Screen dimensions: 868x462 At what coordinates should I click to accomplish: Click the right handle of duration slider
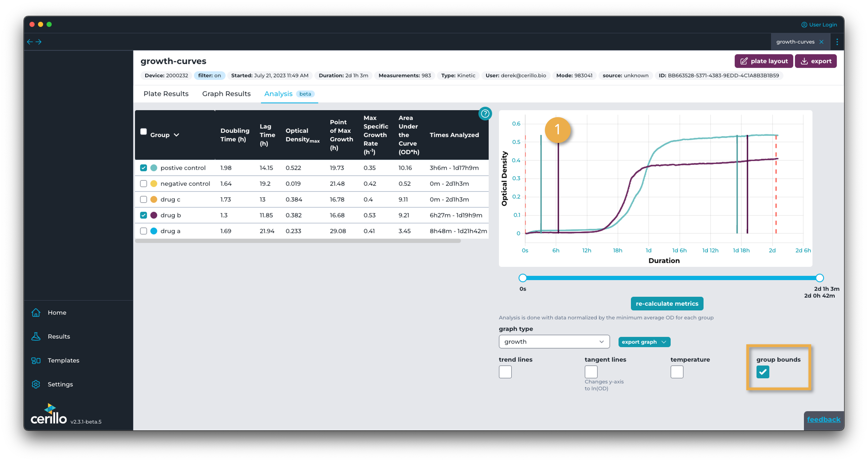(819, 278)
